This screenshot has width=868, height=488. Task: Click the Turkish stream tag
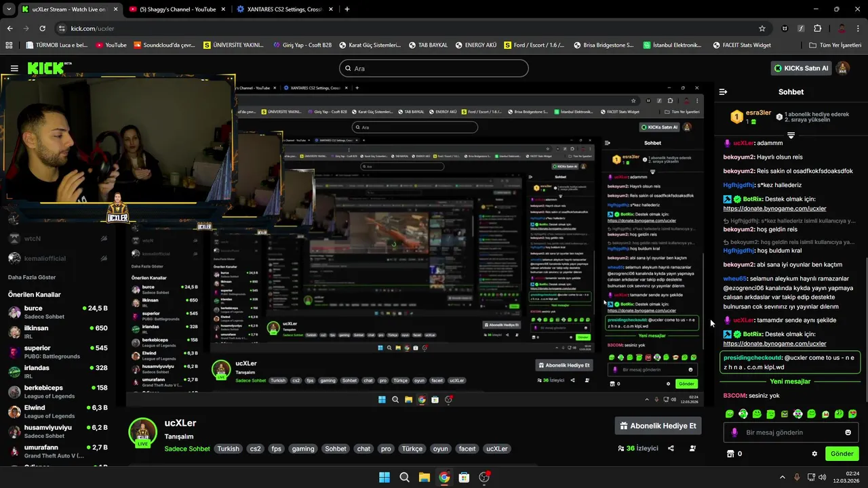point(228,449)
